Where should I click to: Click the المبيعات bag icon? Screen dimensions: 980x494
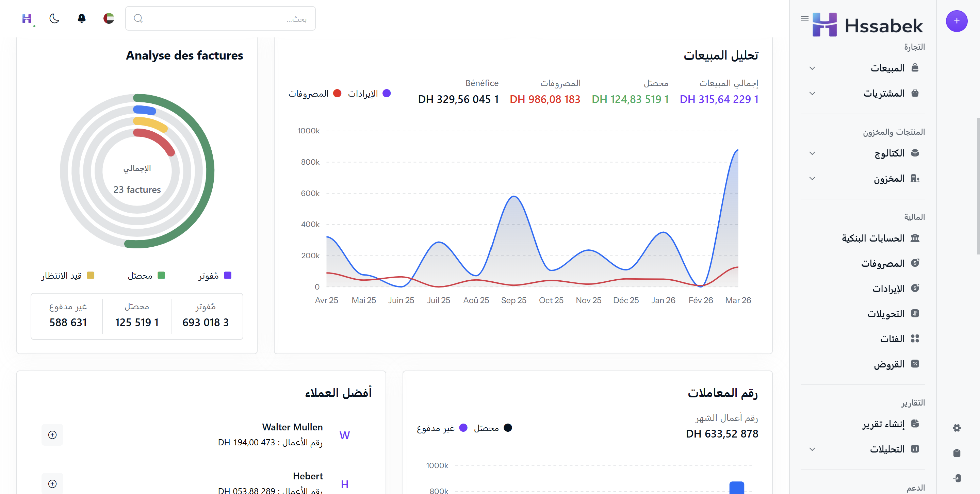[915, 68]
